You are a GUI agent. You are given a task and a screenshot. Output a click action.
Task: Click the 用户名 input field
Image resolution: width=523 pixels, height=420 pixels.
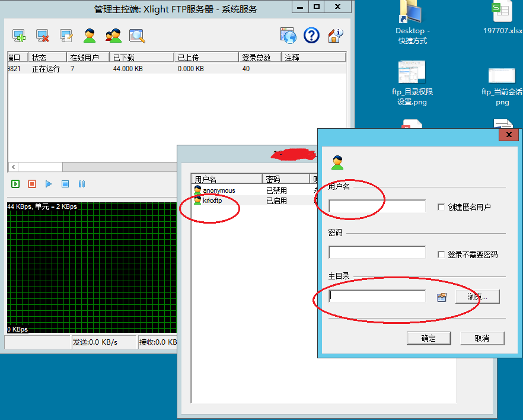tap(377, 206)
